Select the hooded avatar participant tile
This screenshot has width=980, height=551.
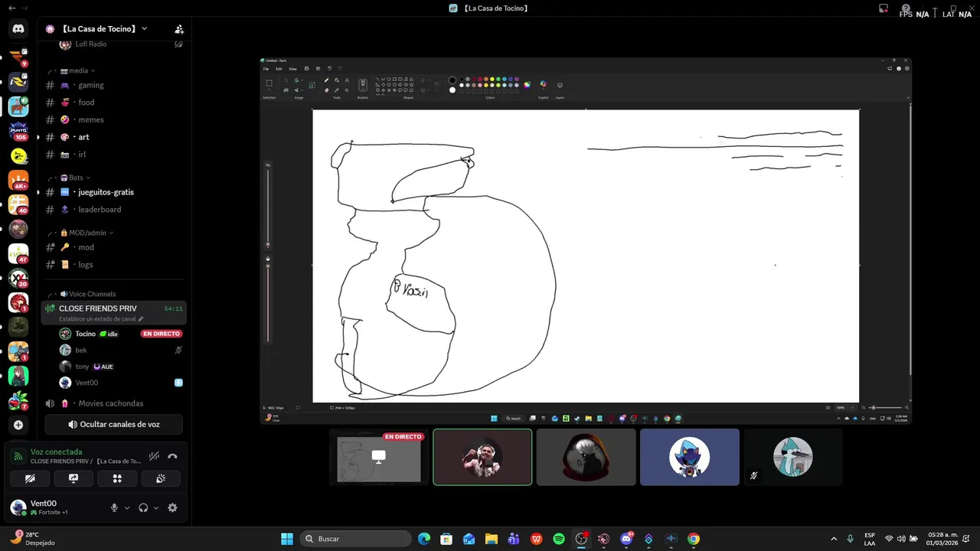click(586, 457)
